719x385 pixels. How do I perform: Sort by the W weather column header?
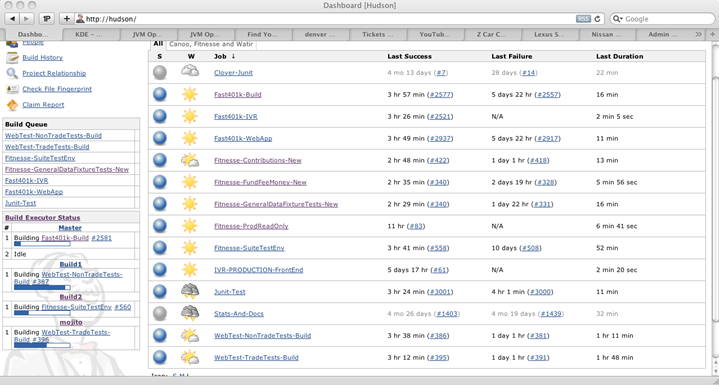pyautogui.click(x=191, y=56)
